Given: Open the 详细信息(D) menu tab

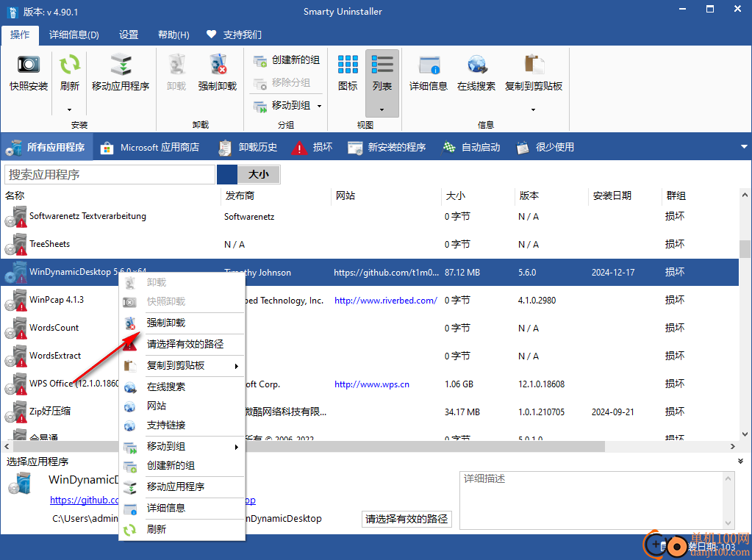Looking at the screenshot, I should pos(74,35).
